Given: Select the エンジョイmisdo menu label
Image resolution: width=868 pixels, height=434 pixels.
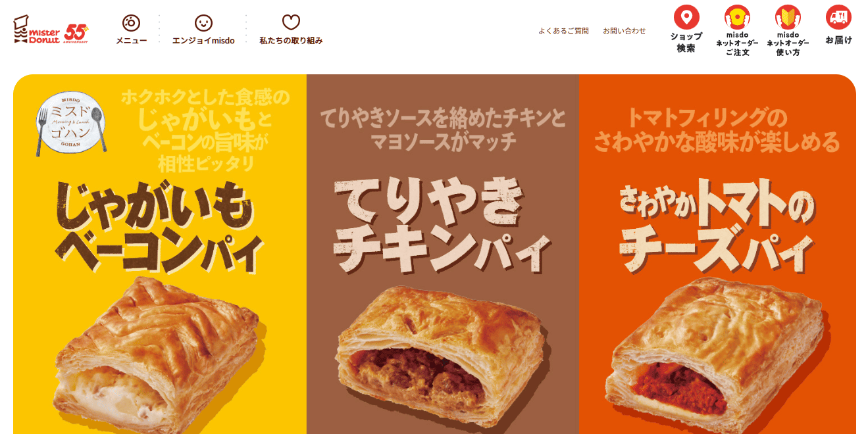Looking at the screenshot, I should tap(203, 41).
